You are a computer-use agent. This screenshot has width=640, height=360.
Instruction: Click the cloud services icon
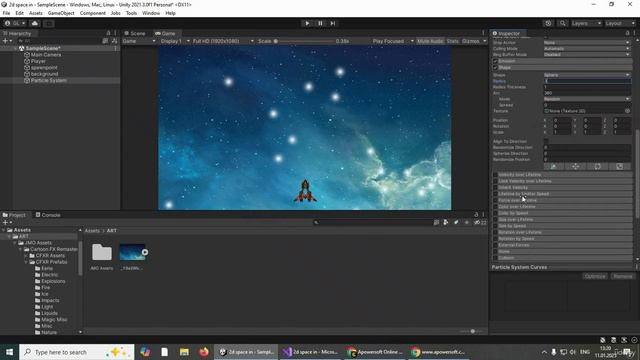[35, 23]
